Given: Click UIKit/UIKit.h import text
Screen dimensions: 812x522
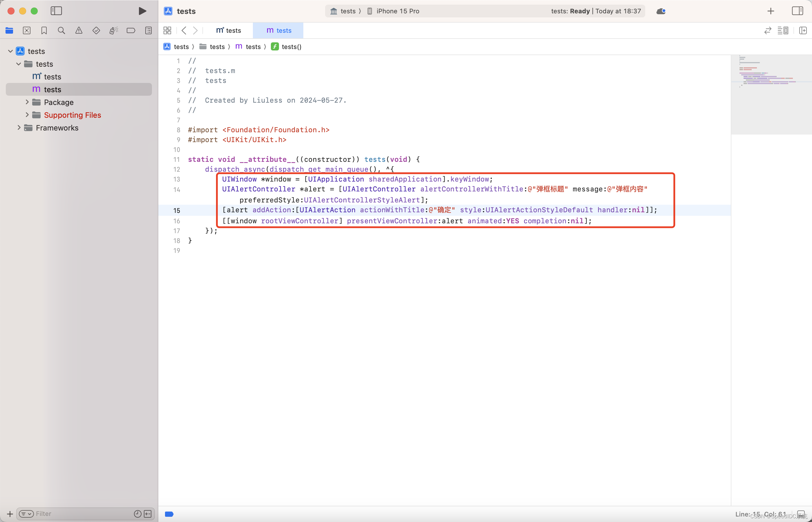Looking at the screenshot, I should click(254, 140).
